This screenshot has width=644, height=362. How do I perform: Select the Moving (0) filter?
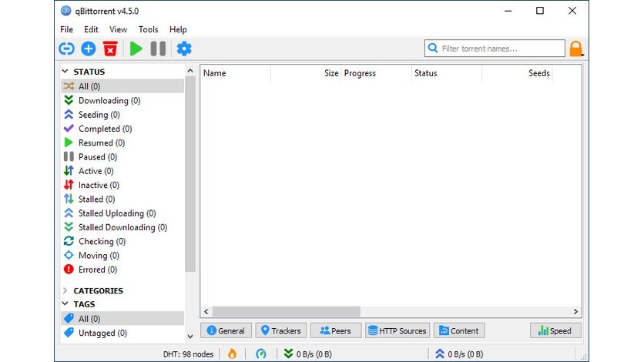(122, 255)
